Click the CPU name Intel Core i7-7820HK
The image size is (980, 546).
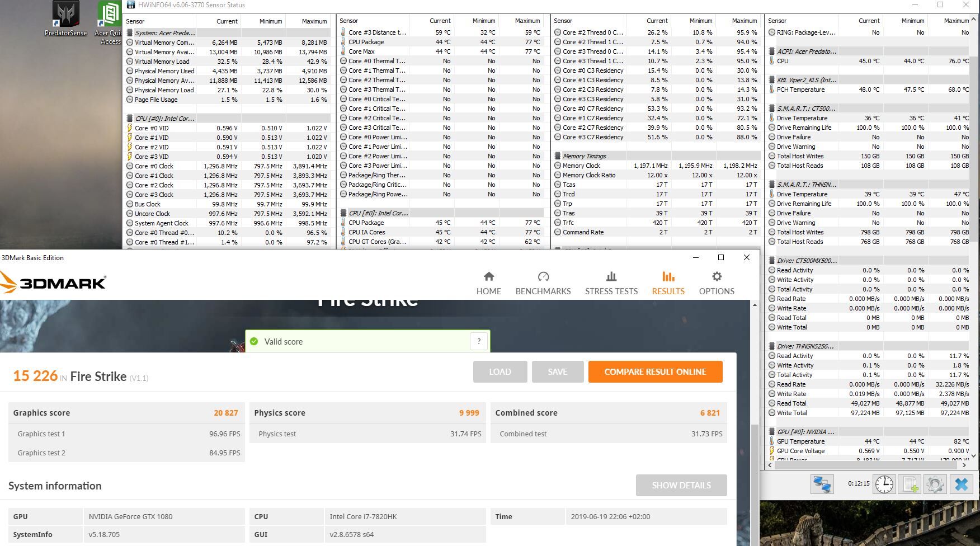(x=363, y=517)
